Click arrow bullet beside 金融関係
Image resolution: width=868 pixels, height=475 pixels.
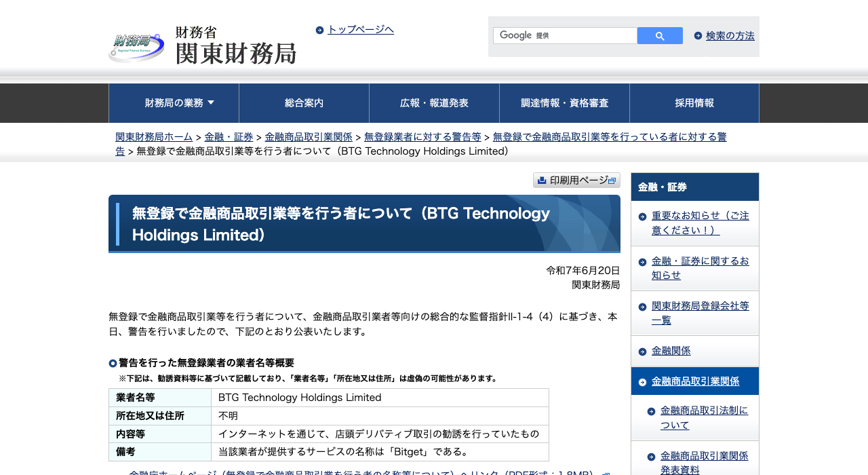pyautogui.click(x=642, y=351)
